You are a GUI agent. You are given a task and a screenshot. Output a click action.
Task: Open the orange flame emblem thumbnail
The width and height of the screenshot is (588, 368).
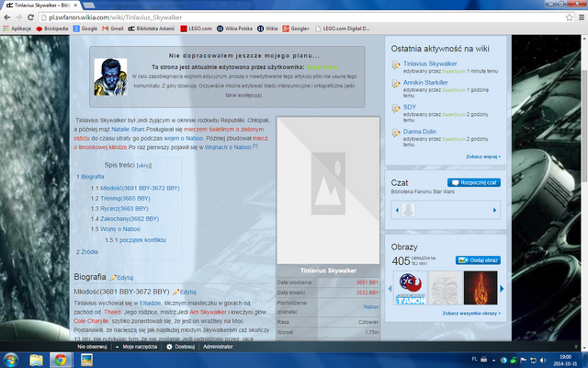481,288
